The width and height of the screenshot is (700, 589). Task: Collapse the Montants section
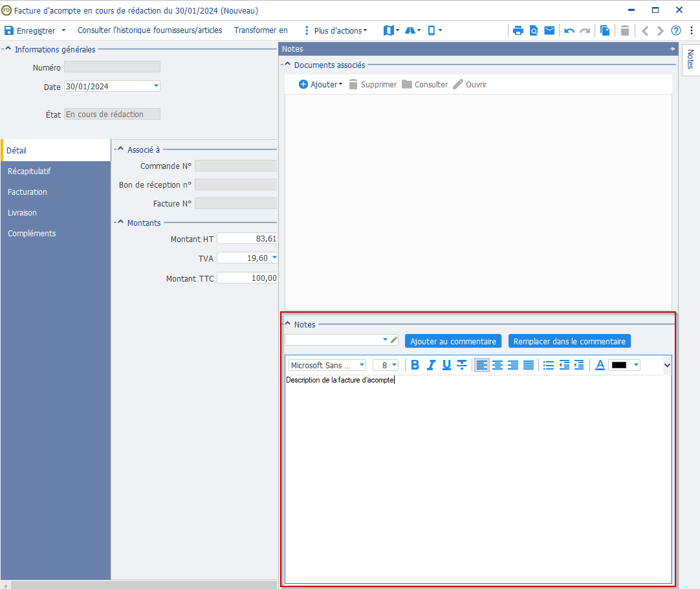pyautogui.click(x=120, y=223)
